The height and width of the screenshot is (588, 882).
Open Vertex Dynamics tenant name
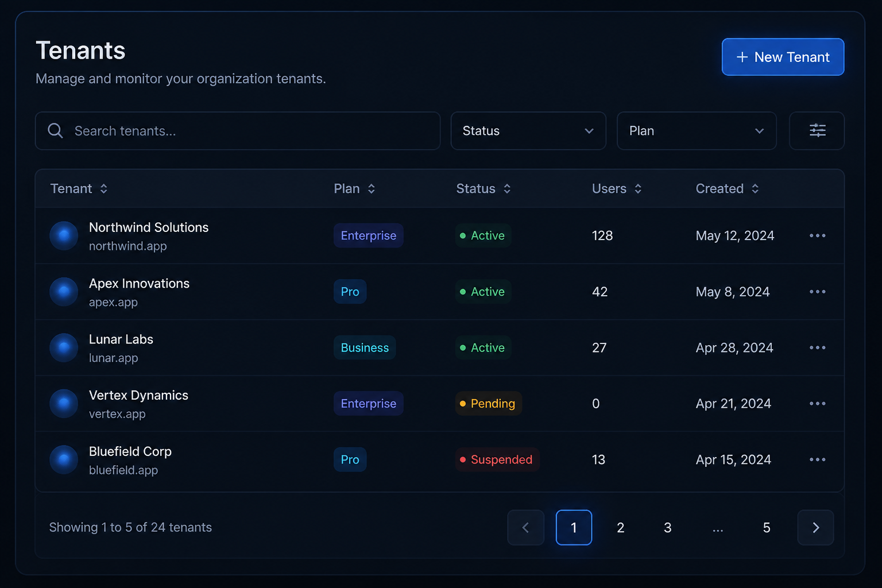(138, 396)
